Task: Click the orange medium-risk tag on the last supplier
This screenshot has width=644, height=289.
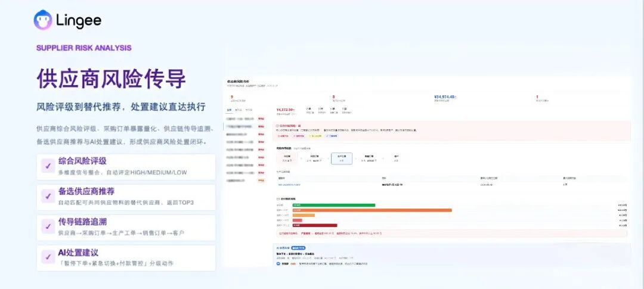Action: [x=261, y=181]
